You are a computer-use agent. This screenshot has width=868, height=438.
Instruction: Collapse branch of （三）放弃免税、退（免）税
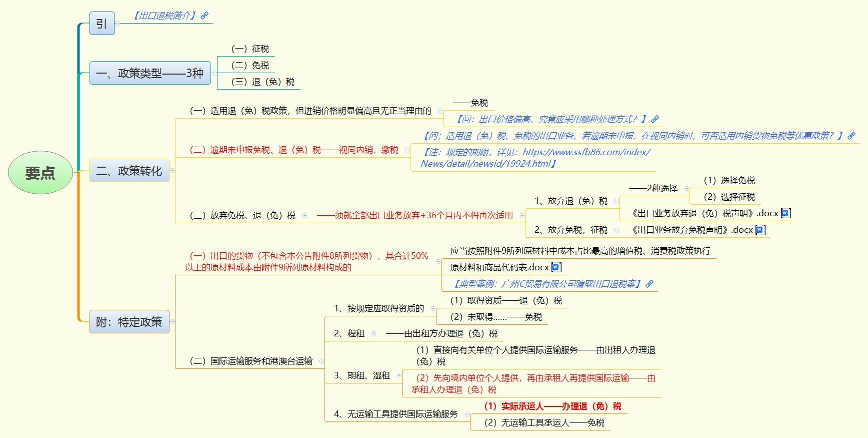tap(304, 215)
